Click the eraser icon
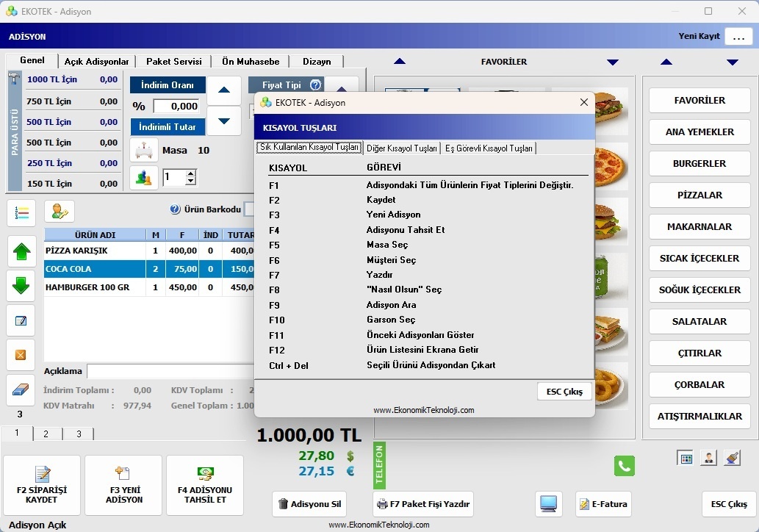 click(21, 389)
